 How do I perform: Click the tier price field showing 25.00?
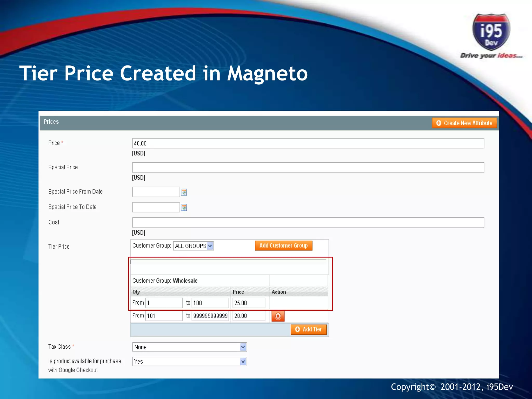click(249, 303)
